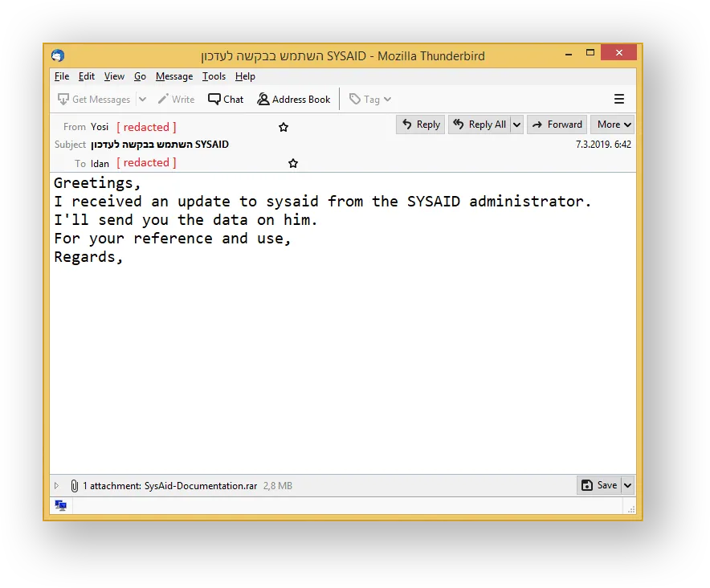Open the hamburger application menu
This screenshot has height=588, width=710.
click(619, 99)
